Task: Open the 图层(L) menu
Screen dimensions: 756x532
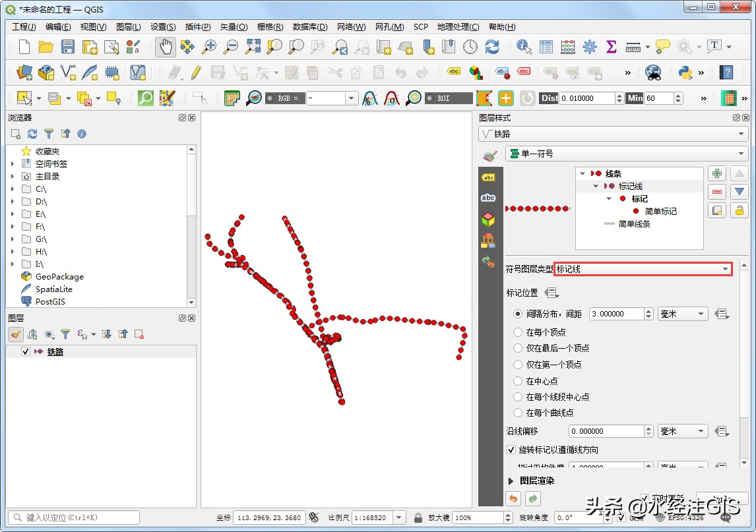Action: pos(128,27)
